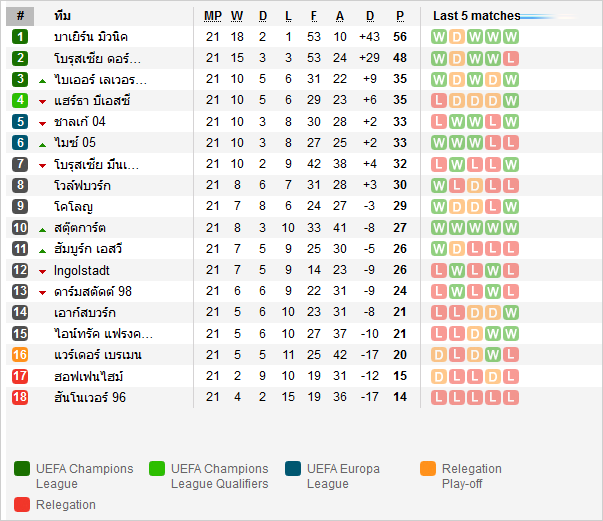This screenshot has height=521, width=603.
Task: Click the 'Last 5 matches' column header
Action: click(x=477, y=16)
